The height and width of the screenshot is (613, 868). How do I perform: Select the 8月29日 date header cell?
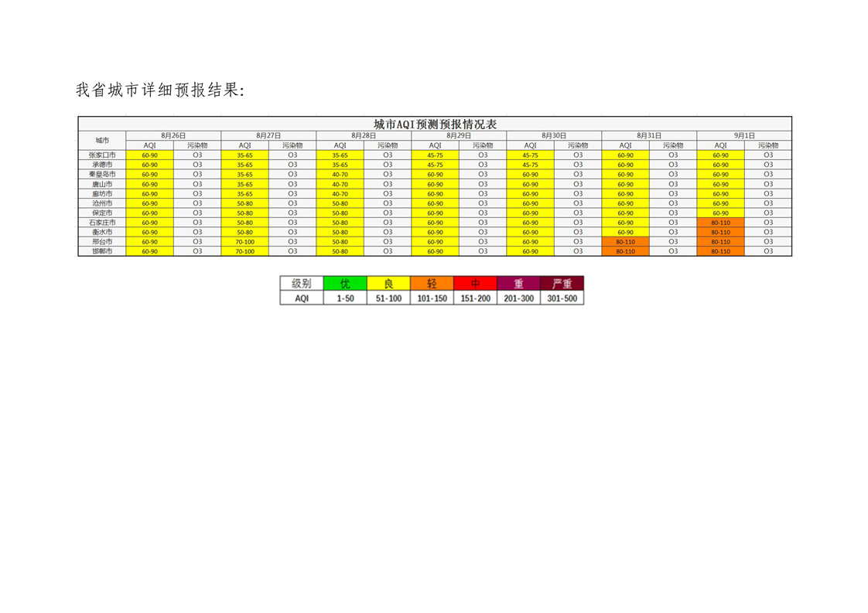click(459, 135)
